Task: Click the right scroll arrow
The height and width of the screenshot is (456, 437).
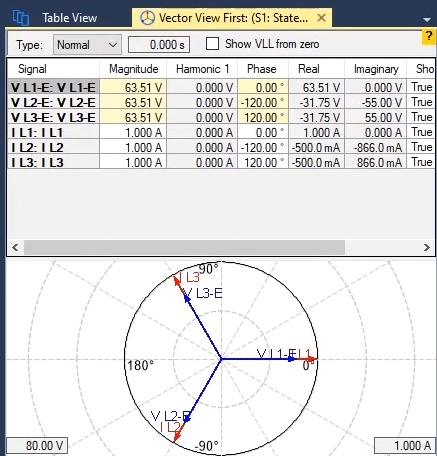Action: 427,247
